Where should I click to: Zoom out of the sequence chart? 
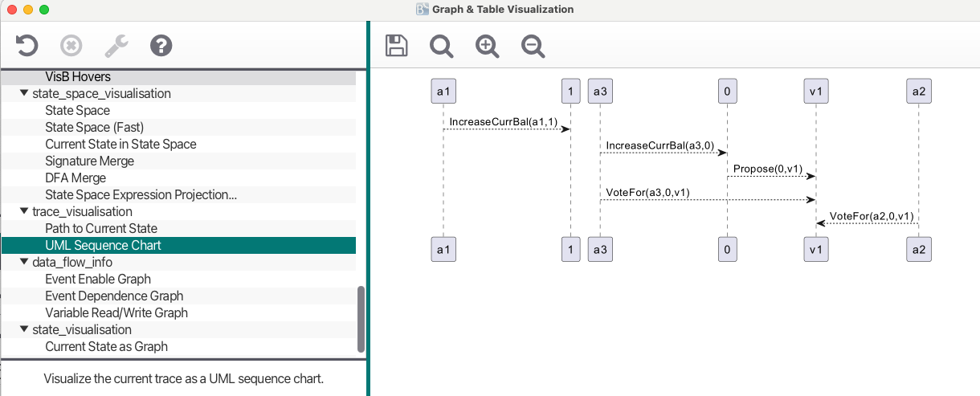point(533,46)
